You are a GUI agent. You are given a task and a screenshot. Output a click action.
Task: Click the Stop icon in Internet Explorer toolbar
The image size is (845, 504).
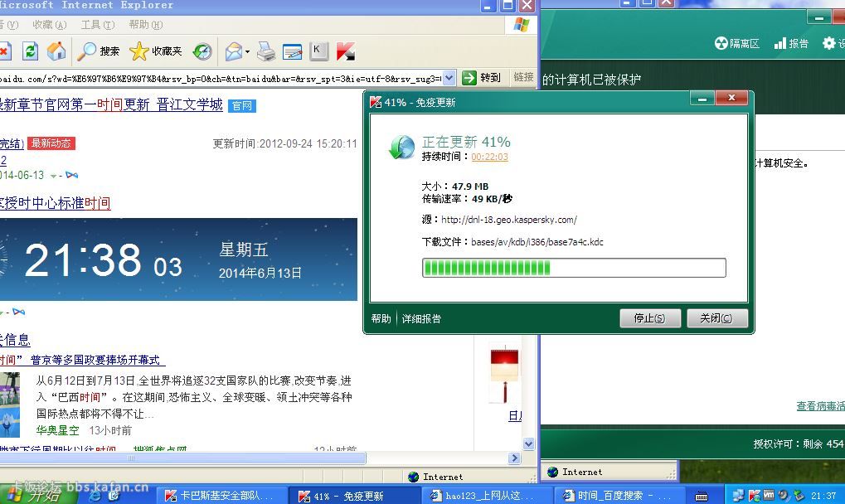pyautogui.click(x=4, y=51)
